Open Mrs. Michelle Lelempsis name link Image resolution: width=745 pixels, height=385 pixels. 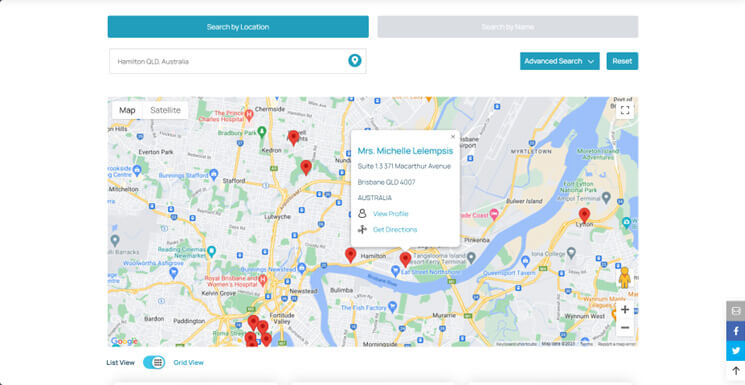tap(405, 151)
